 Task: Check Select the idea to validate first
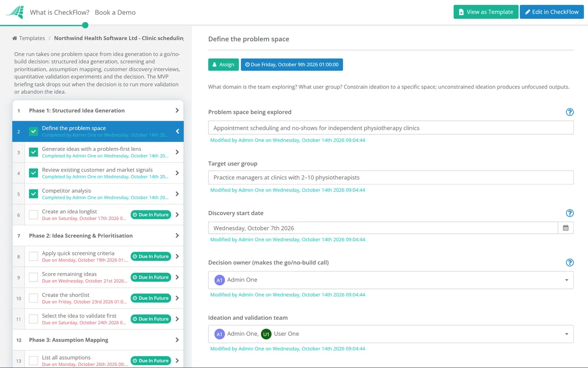coord(34,319)
